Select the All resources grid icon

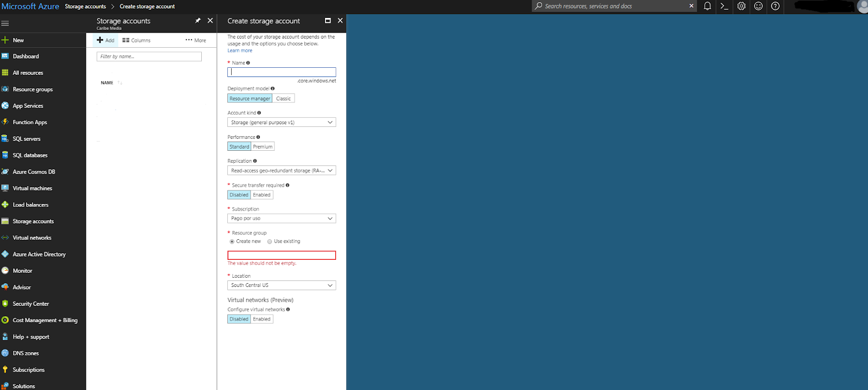tap(5, 72)
